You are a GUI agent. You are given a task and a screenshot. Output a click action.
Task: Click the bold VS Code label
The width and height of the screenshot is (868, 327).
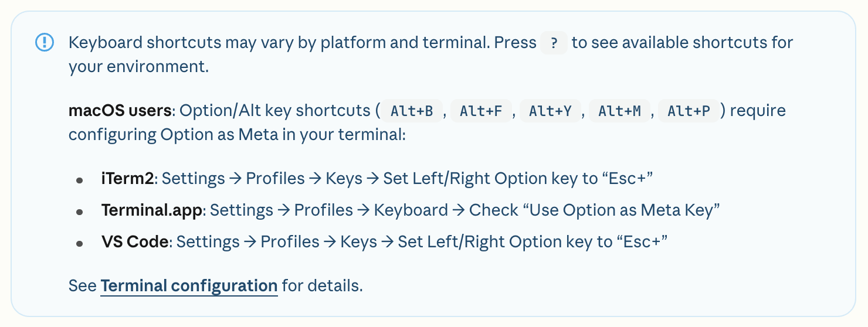point(135,242)
